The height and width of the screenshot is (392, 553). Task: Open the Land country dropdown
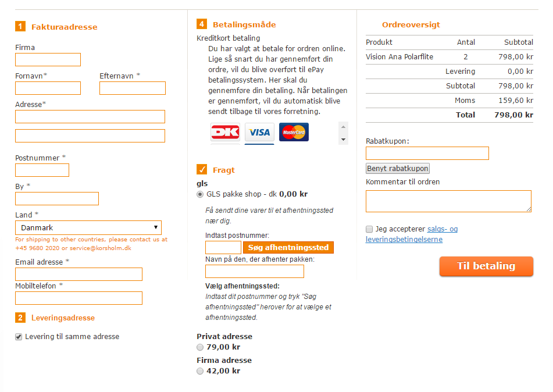tap(88, 227)
